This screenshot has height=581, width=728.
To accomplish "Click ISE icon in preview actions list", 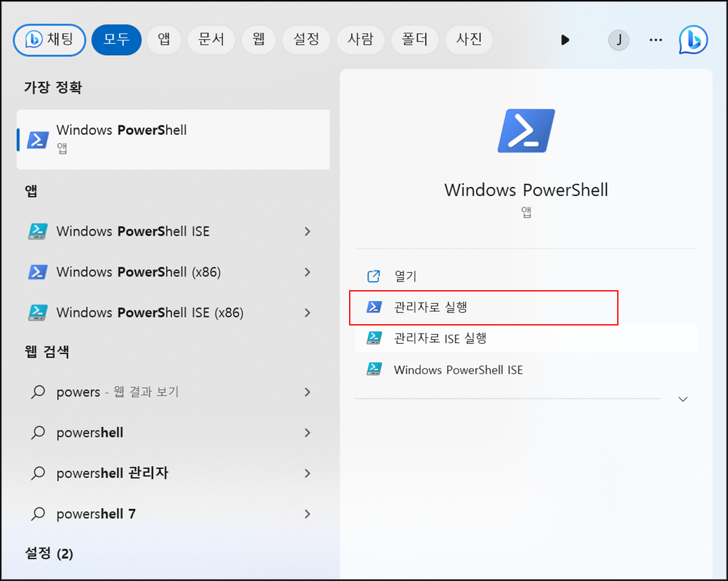I will [x=374, y=369].
